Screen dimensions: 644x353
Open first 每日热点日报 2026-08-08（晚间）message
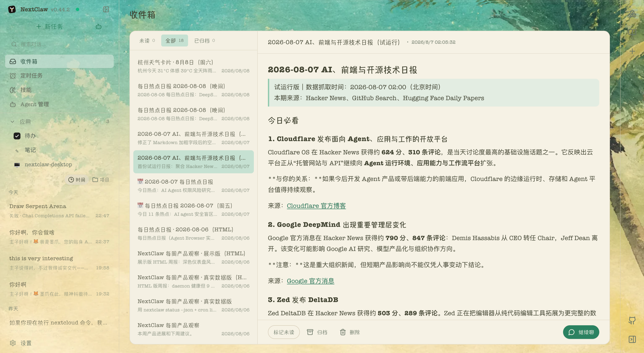click(x=194, y=90)
